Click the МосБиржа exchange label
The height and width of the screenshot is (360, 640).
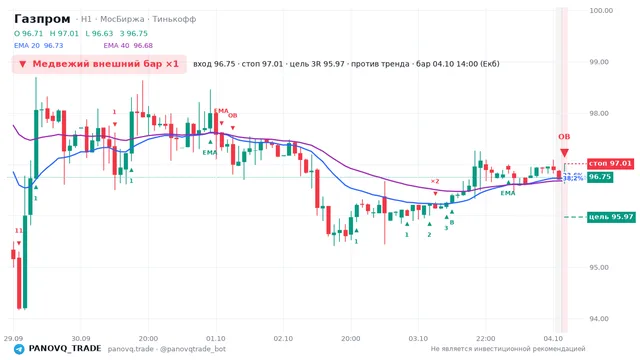[x=122, y=19]
